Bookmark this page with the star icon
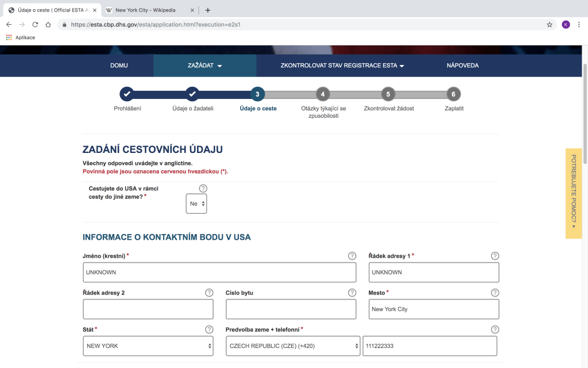 click(x=550, y=25)
